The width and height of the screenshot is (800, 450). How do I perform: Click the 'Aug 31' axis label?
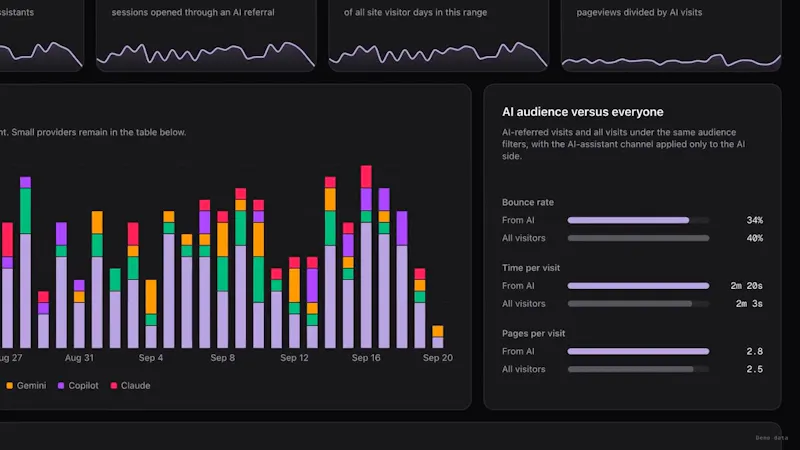tap(79, 358)
